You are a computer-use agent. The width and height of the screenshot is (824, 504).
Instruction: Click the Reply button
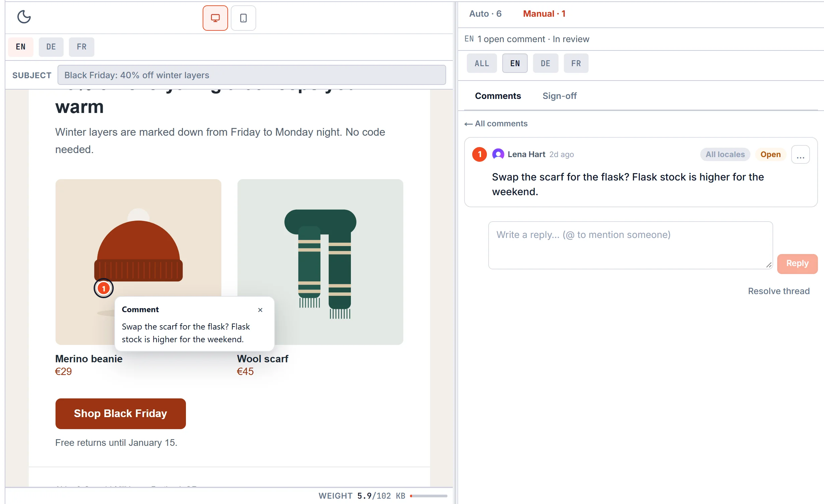(797, 263)
